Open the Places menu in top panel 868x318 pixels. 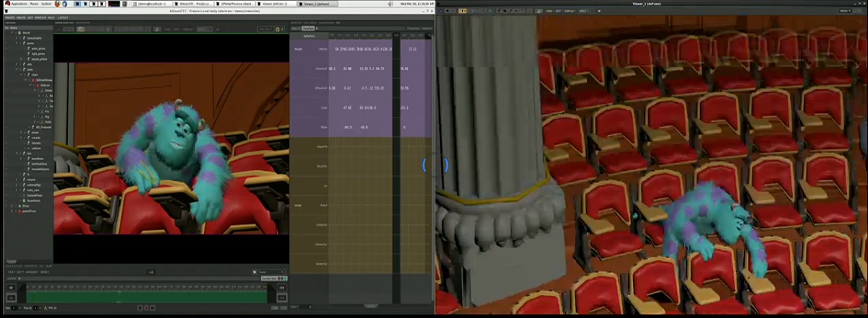pyautogui.click(x=34, y=4)
